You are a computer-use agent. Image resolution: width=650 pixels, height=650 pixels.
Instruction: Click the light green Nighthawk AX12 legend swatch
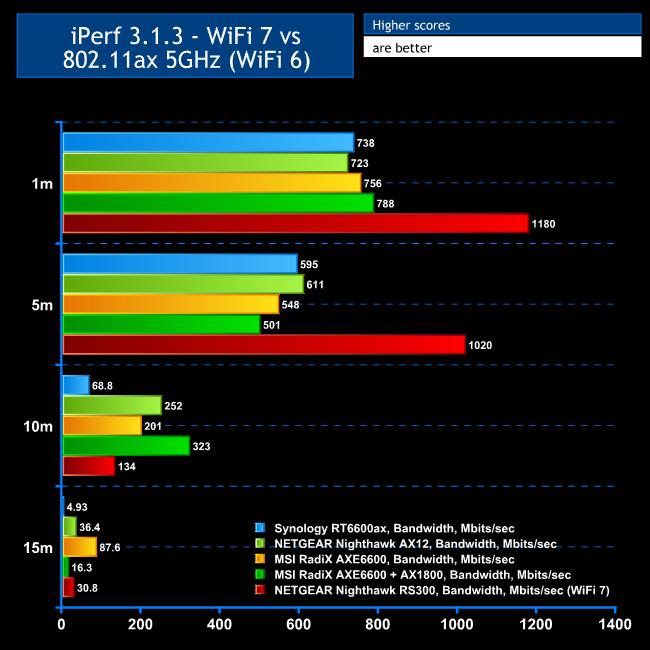tap(260, 543)
